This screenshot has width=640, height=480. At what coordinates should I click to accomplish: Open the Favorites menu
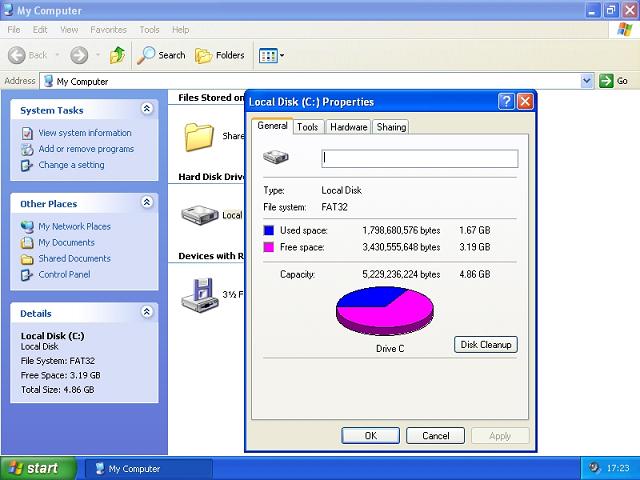coord(109,30)
